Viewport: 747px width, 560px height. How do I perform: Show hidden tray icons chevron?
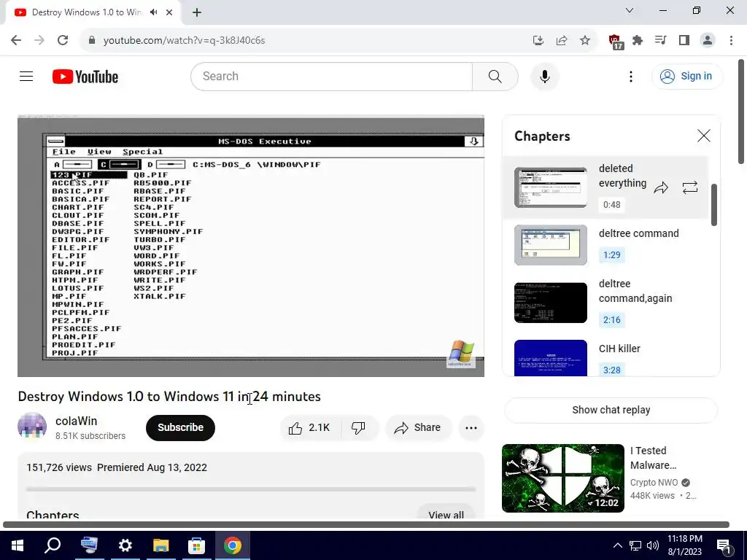(617, 545)
